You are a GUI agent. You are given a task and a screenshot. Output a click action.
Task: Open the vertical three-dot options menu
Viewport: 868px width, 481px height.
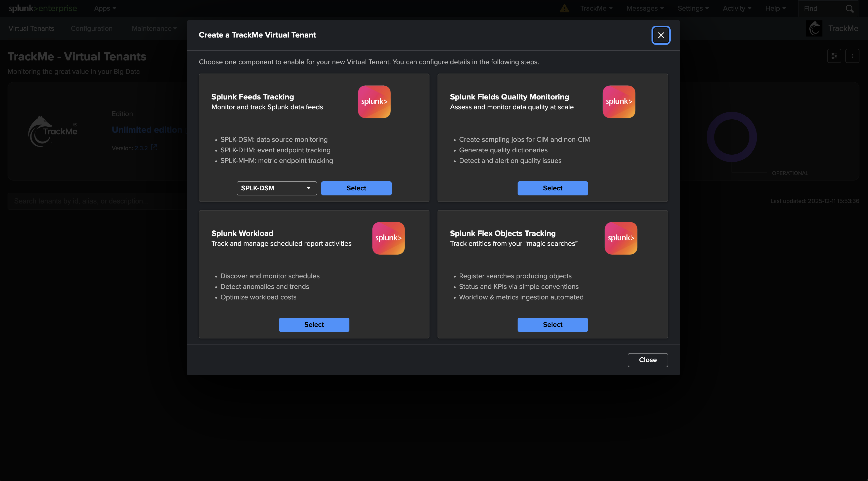(852, 56)
